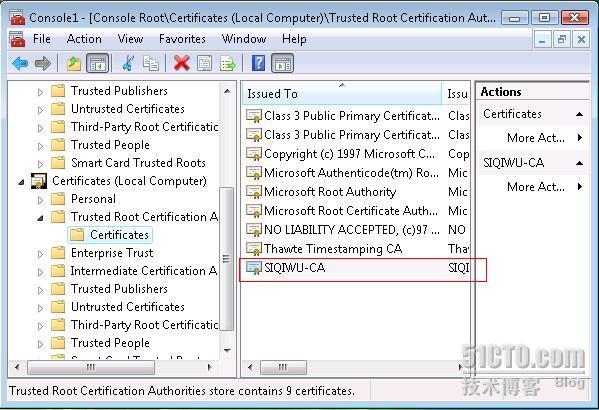This screenshot has width=599, height=410.
Task: Collapse SIQIWU-CA section in Actions pane
Action: pos(580,163)
